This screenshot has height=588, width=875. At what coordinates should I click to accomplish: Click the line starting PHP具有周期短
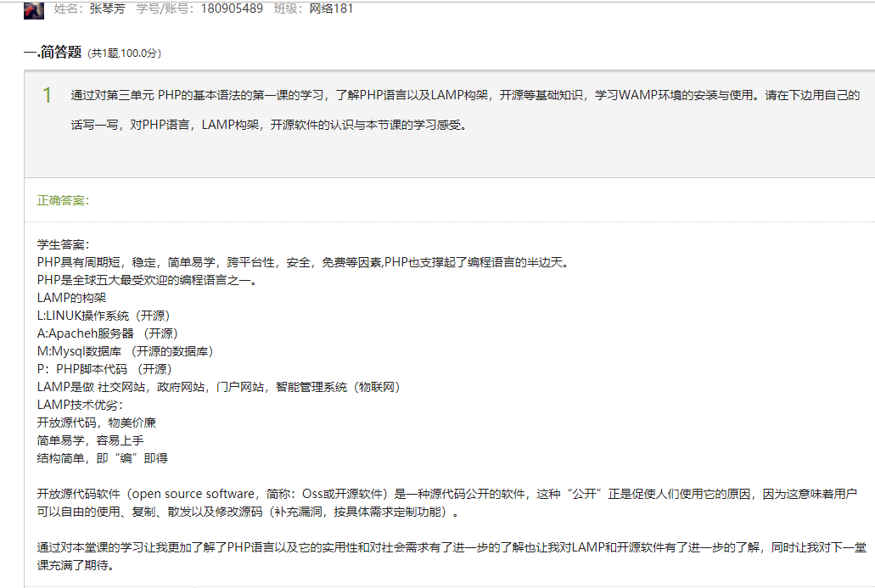point(301,262)
